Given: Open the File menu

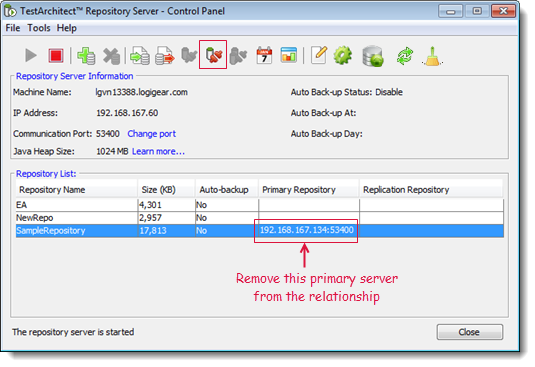Looking at the screenshot, I should (x=13, y=28).
